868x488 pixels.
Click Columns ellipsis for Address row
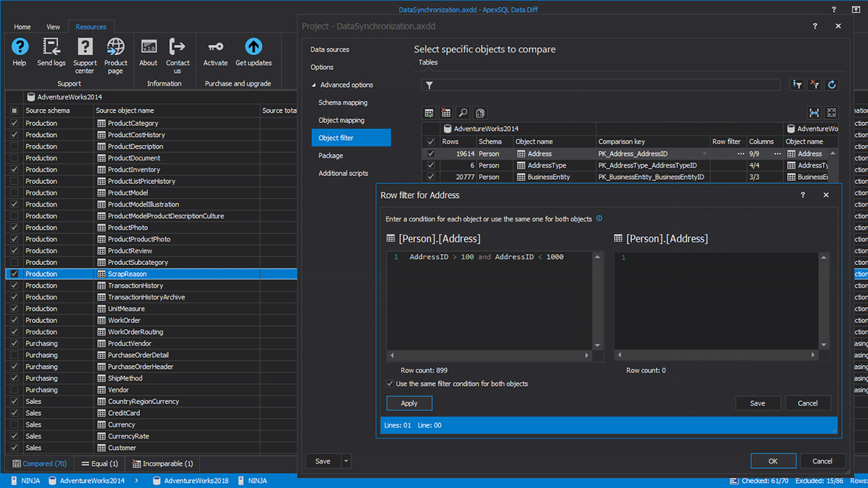[777, 154]
